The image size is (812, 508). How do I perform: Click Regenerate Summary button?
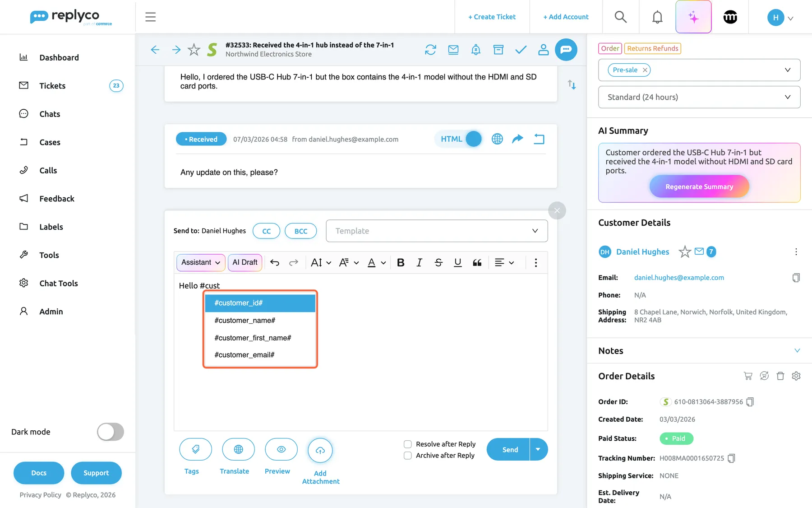click(699, 186)
